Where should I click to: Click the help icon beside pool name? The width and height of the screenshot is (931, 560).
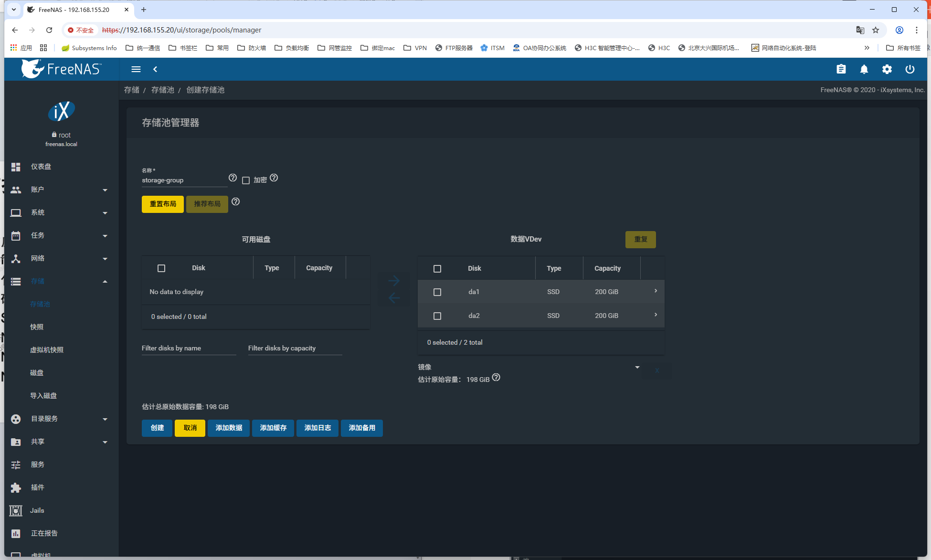click(x=233, y=178)
